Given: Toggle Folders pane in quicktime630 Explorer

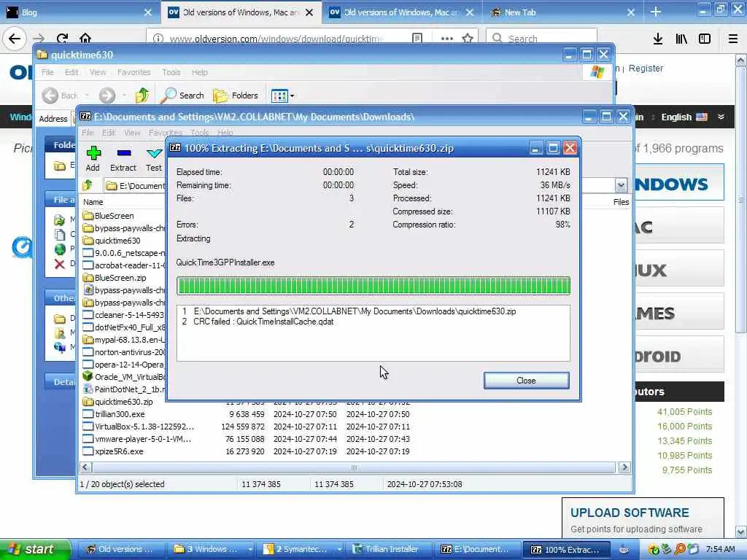Looking at the screenshot, I should [x=236, y=96].
